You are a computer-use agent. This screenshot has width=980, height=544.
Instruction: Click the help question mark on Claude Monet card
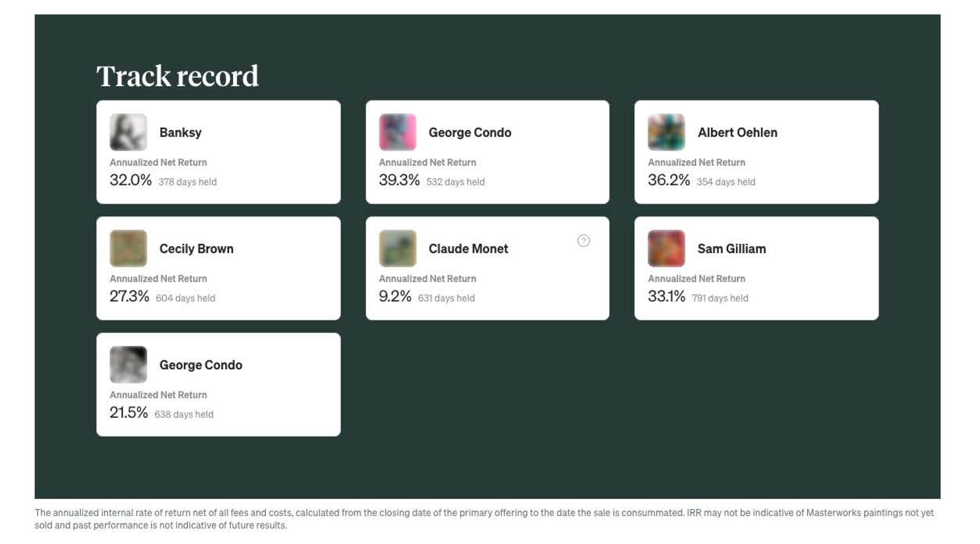point(583,241)
